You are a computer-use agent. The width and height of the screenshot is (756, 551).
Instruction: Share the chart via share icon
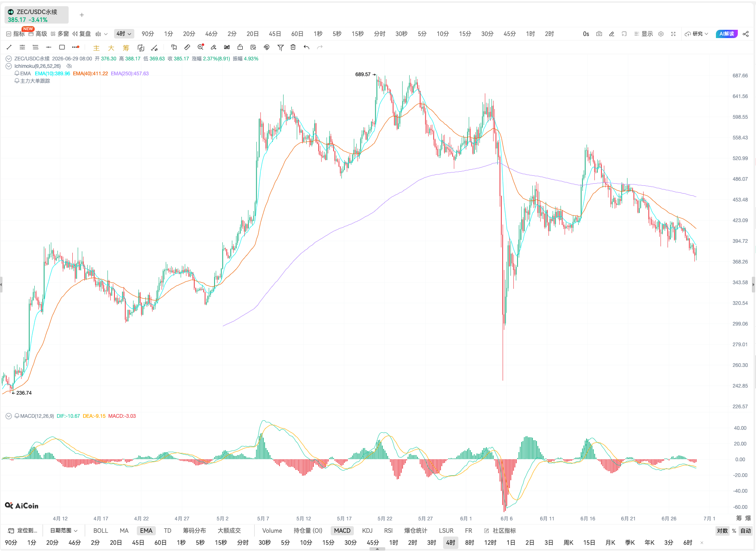click(746, 34)
